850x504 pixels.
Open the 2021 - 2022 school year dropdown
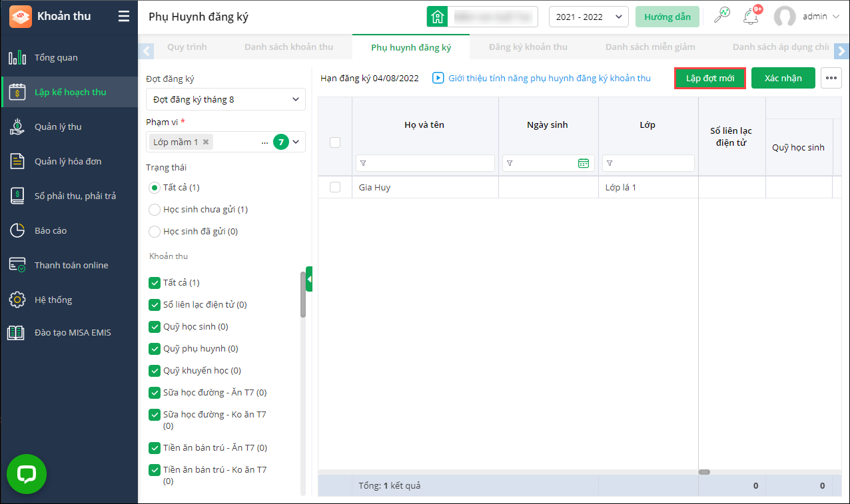[x=589, y=17]
